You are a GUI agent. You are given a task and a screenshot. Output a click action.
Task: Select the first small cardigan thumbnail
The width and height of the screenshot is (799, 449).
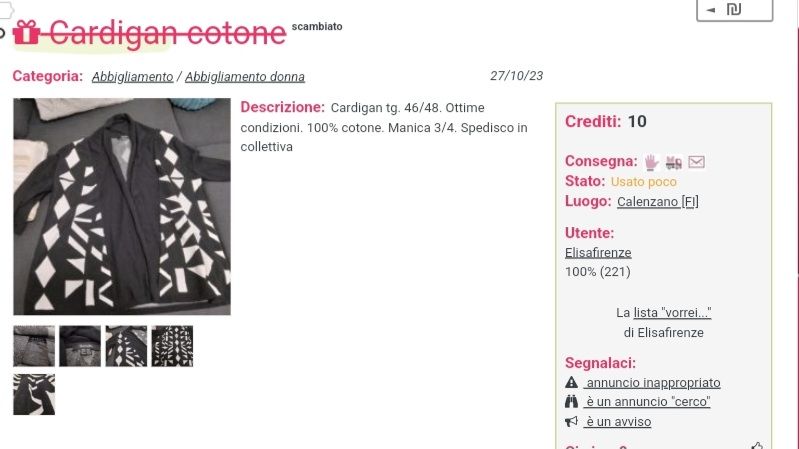click(x=34, y=346)
